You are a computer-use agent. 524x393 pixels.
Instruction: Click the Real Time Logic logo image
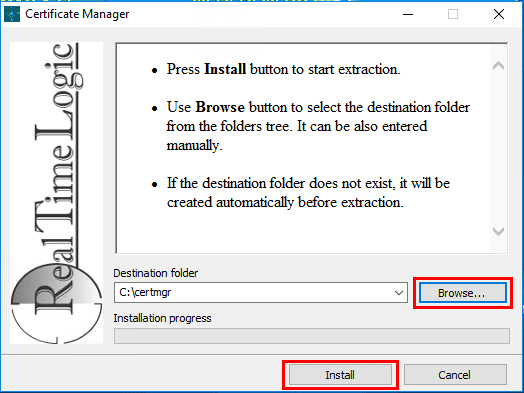pos(56,193)
